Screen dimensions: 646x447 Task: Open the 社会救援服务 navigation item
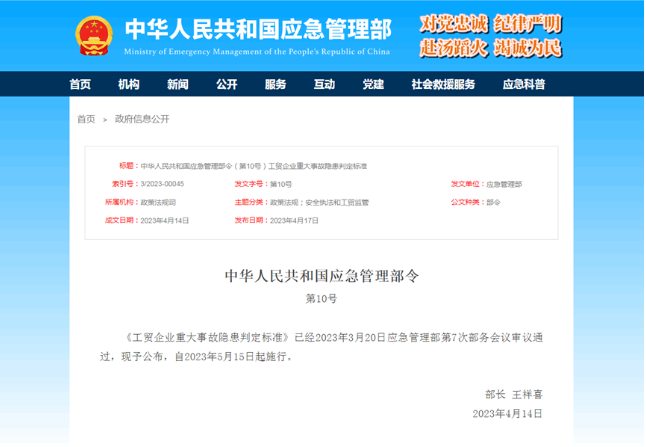click(443, 84)
